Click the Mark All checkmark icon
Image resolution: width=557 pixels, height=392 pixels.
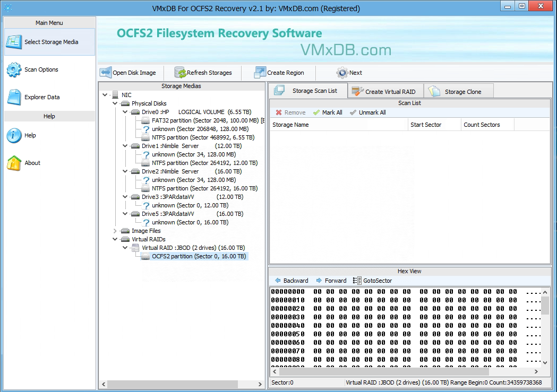[x=316, y=112]
